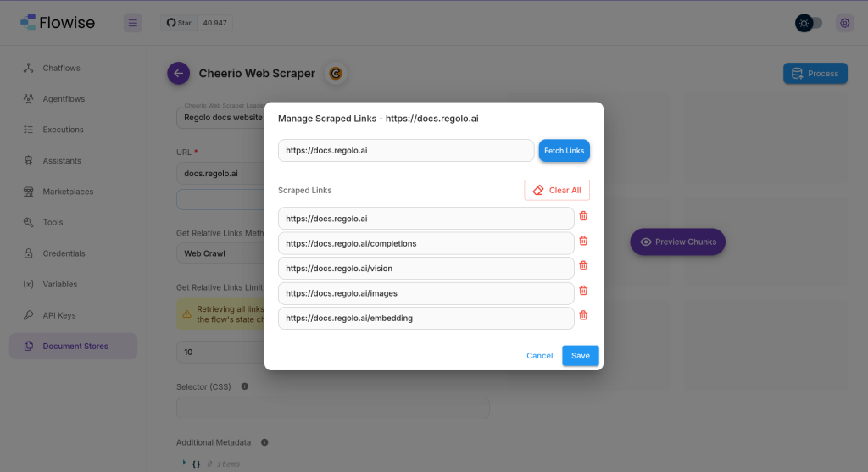This screenshot has height=472, width=868.
Task: Delete the https://docs.regolo.ai link
Action: coord(583,216)
